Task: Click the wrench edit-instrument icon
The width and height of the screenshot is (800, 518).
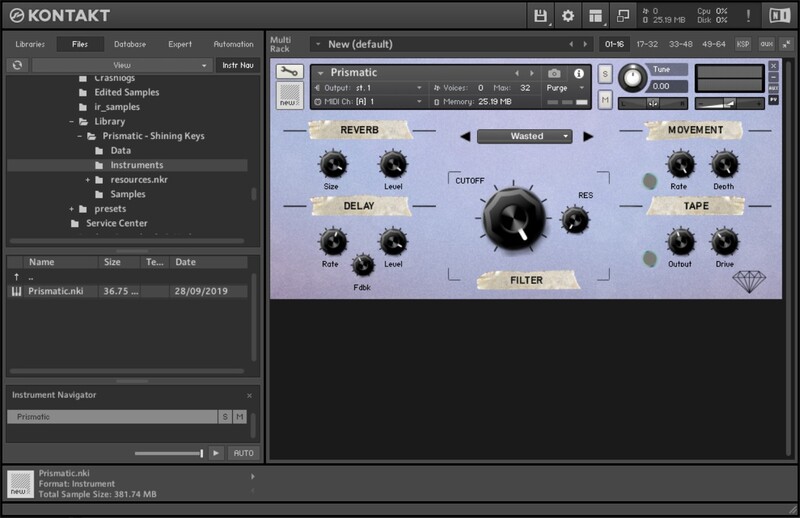Action: pos(290,73)
